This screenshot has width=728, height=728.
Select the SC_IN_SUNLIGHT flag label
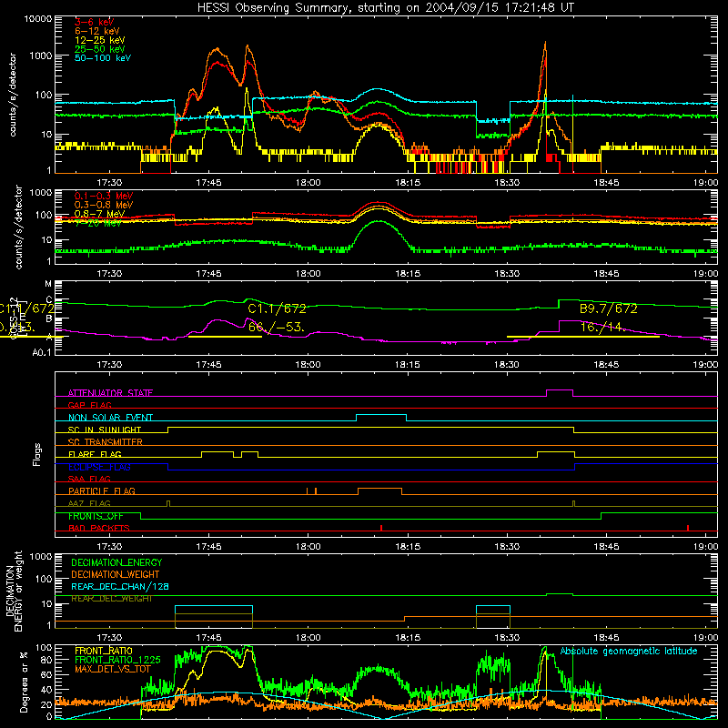tap(105, 430)
